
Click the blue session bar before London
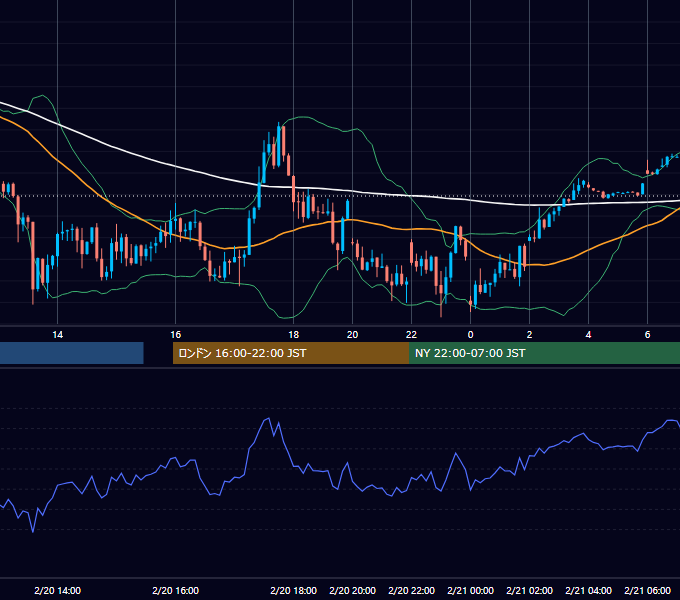[x=72, y=353]
